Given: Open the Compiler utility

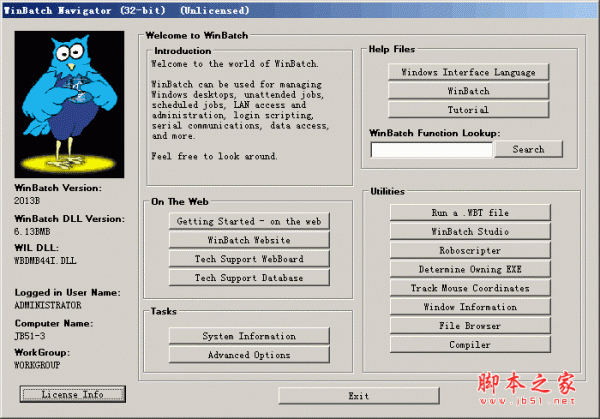Looking at the screenshot, I should [x=470, y=344].
